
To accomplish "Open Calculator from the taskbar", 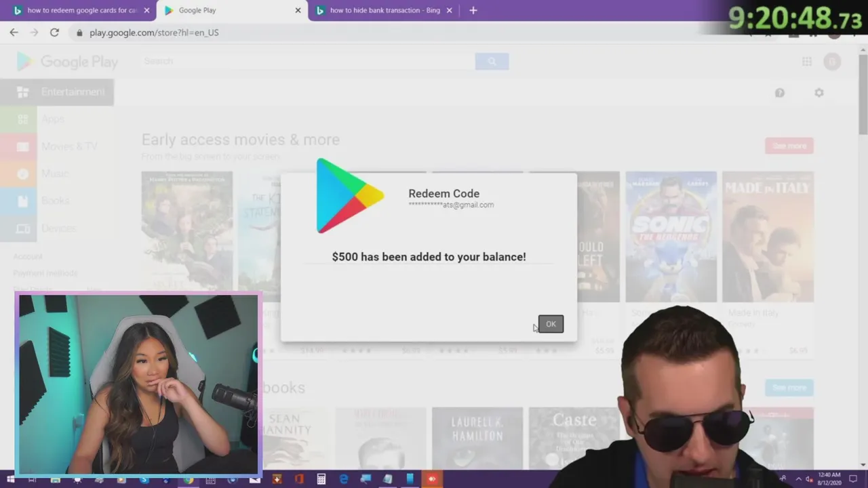I will point(321,479).
